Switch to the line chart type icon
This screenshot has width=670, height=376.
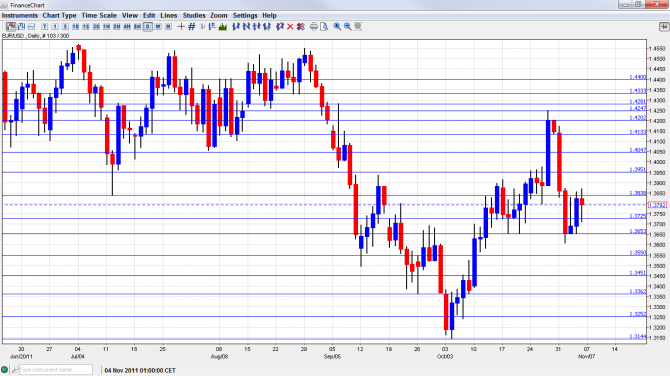[32, 26]
